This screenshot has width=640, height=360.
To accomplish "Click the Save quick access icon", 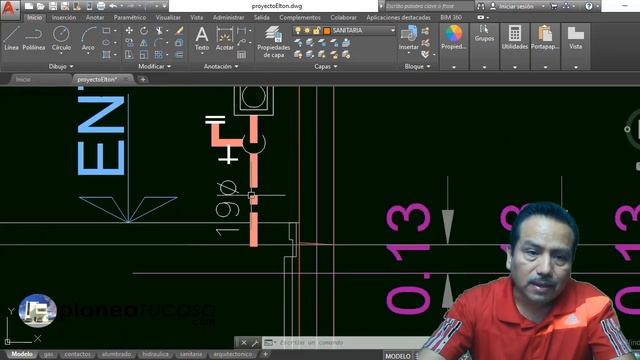I will click(x=53, y=6).
